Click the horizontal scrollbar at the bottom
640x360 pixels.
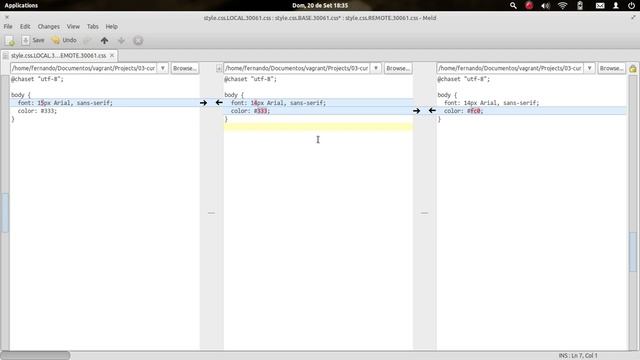(36, 355)
